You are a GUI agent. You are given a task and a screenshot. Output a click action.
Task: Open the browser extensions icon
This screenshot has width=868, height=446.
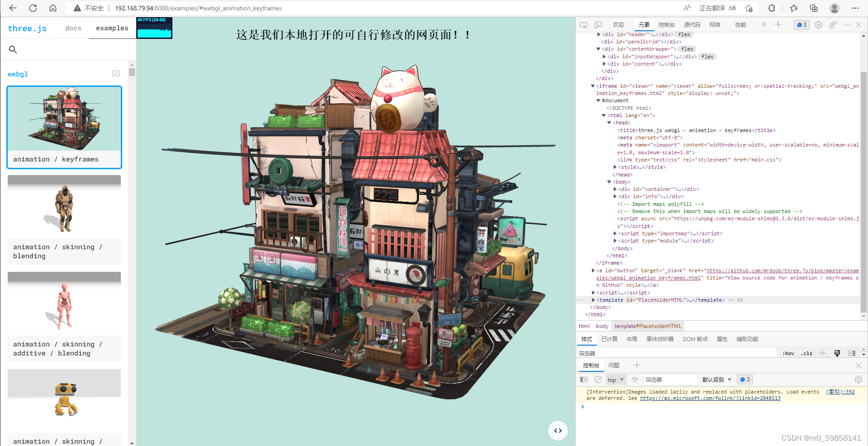click(772, 8)
